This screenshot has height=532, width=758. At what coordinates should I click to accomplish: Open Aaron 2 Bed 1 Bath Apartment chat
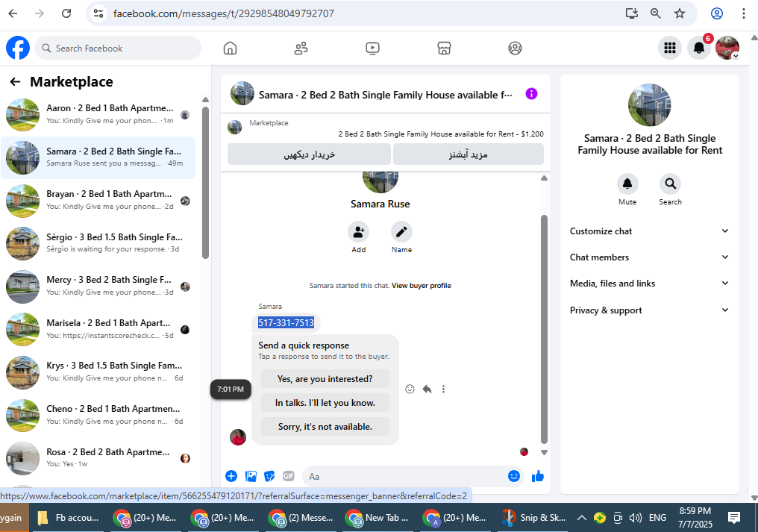[98, 115]
